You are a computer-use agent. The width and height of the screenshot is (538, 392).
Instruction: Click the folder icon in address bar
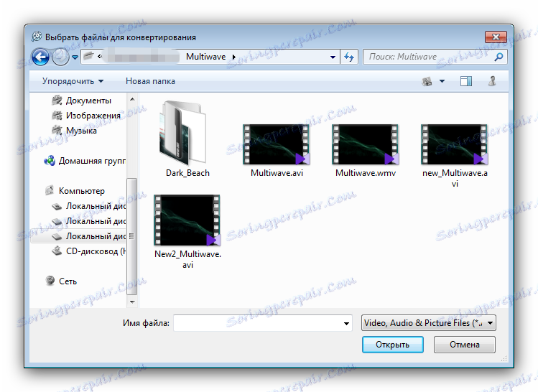[88, 56]
